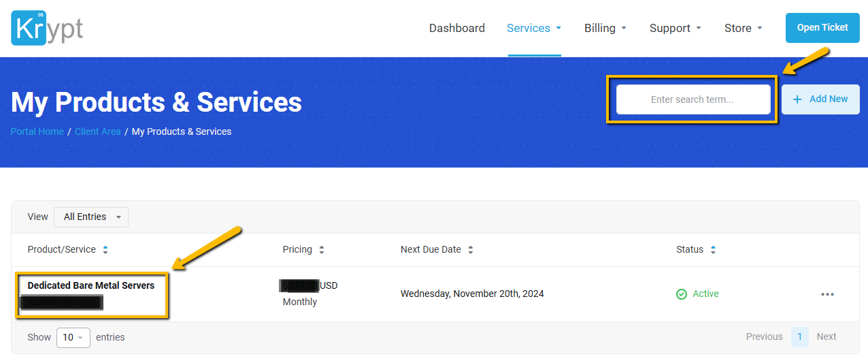Open the Dashboard menu item

[x=457, y=28]
